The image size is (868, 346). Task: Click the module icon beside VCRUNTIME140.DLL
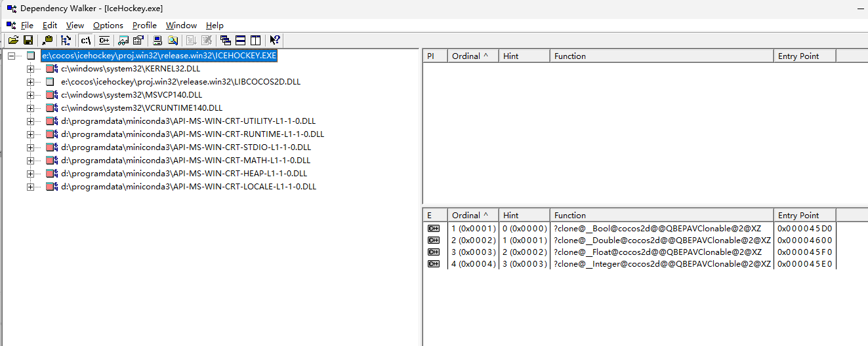point(52,108)
